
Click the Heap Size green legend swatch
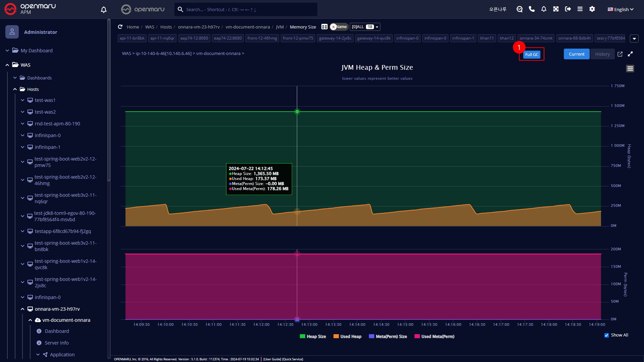pos(303,337)
